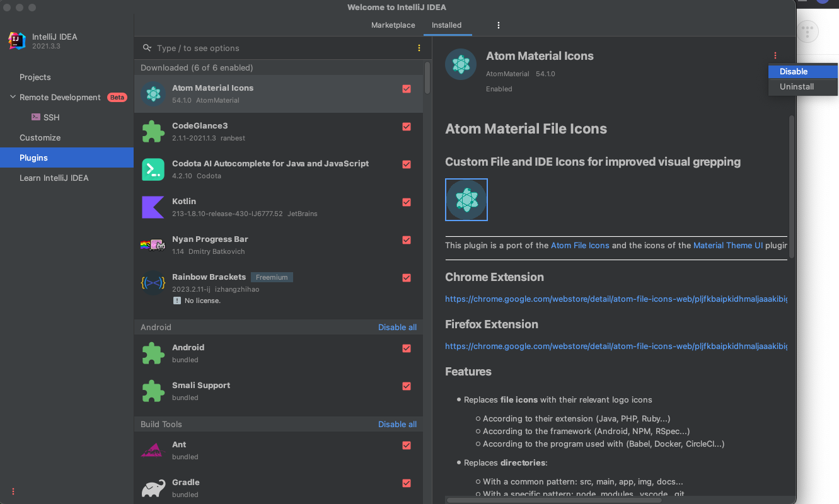Click the Ant plugin icon
Image resolution: width=839 pixels, height=504 pixels.
(153, 450)
